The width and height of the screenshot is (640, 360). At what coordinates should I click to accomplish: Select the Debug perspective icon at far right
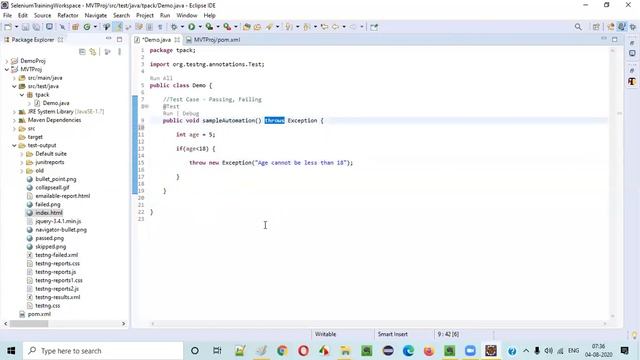pos(633,27)
